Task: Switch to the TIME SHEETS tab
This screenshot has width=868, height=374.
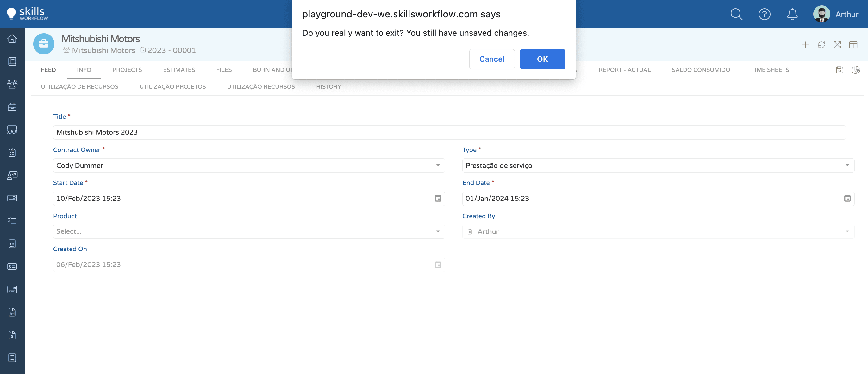Action: [x=770, y=70]
